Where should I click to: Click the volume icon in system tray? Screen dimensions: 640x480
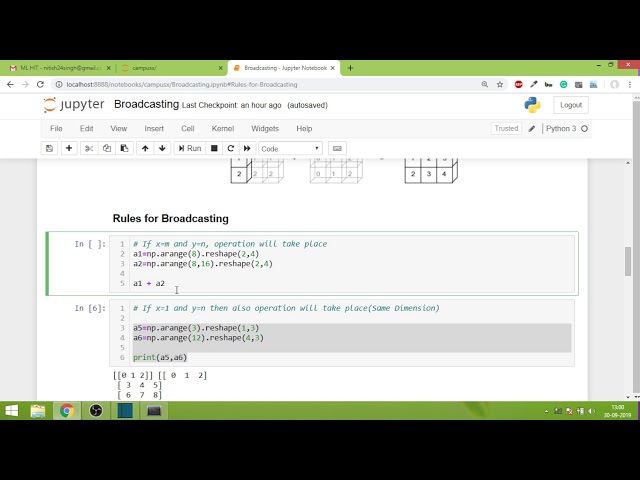pos(591,411)
